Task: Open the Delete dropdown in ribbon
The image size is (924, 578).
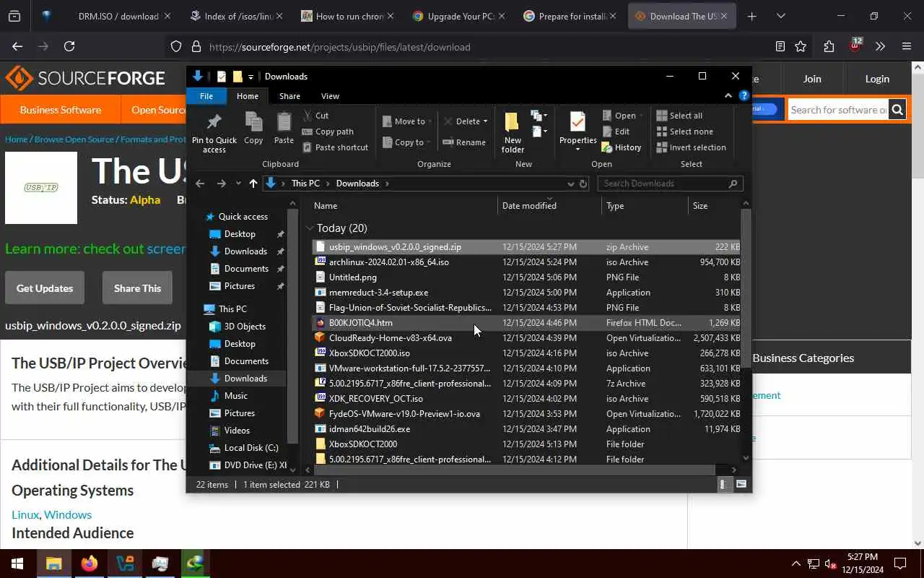Action: pyautogui.click(x=466, y=121)
